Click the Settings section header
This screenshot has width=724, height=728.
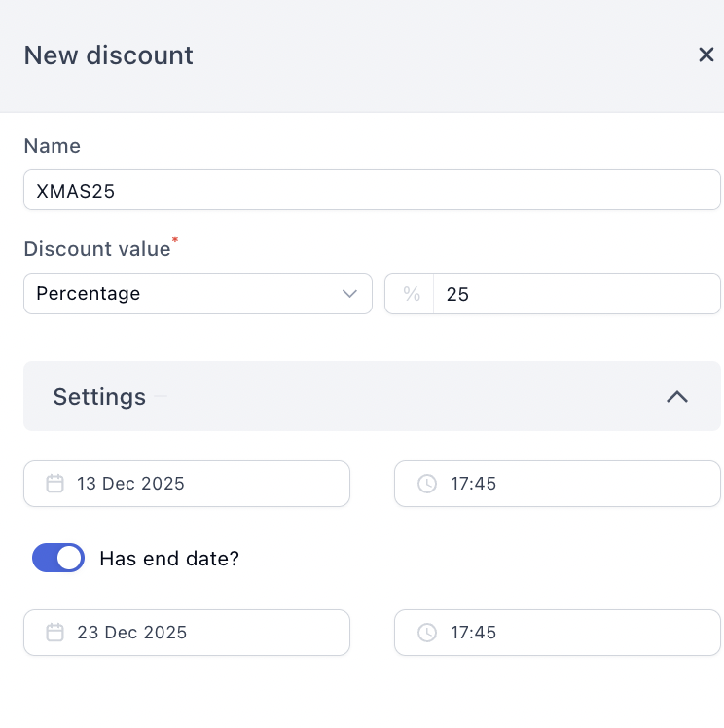(x=372, y=396)
